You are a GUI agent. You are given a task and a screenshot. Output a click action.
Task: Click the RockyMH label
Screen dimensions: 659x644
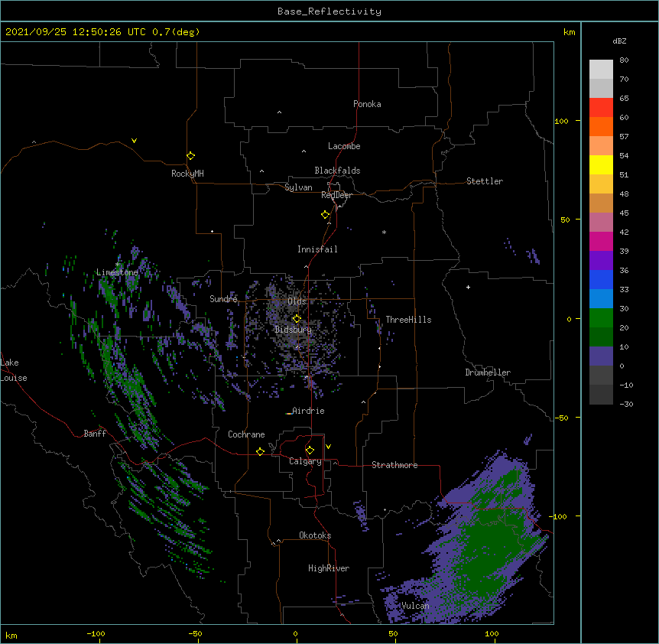pos(187,174)
